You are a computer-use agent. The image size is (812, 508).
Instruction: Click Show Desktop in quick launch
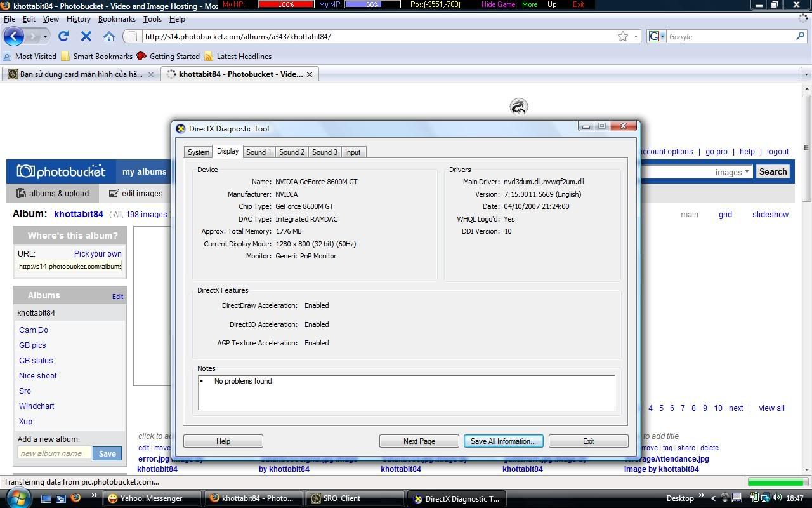46,498
